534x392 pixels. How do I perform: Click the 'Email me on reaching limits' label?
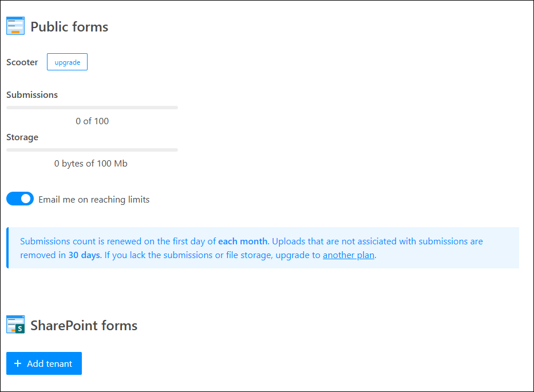94,200
